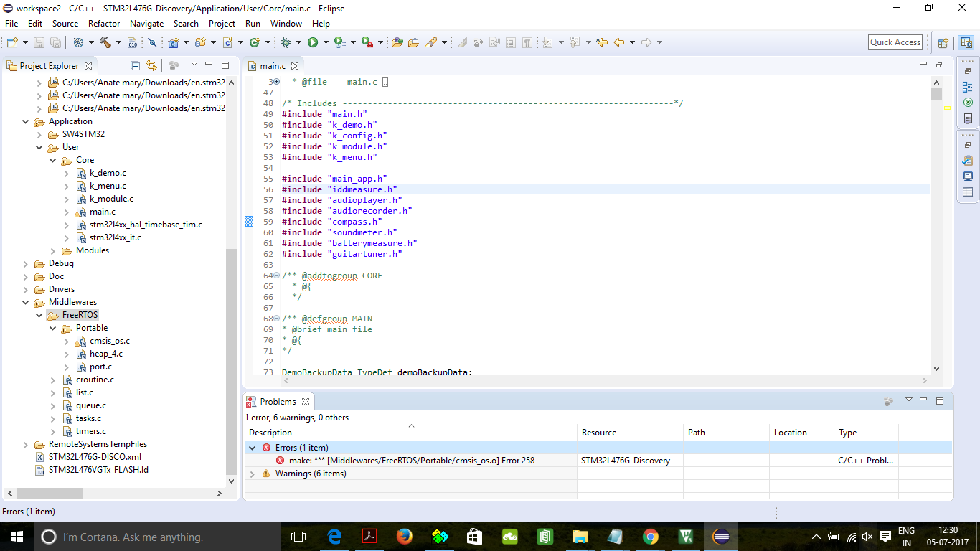The width and height of the screenshot is (980, 551).
Task: Click the editor vertical scrollbar thumb
Action: point(936,94)
